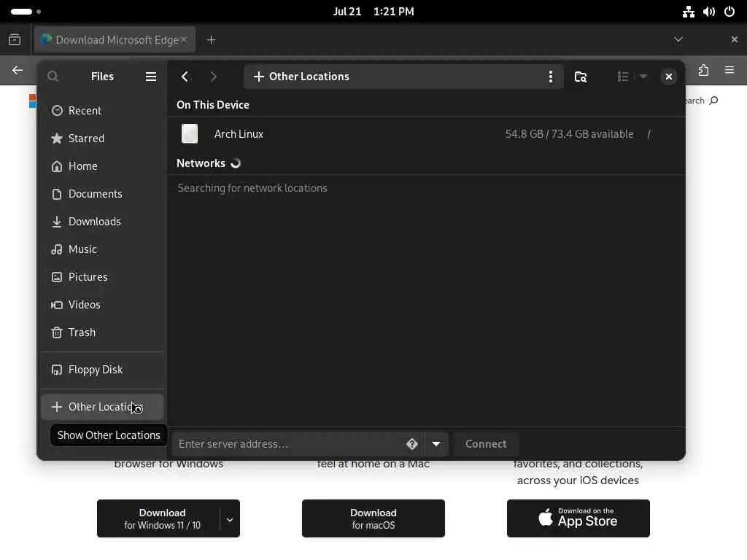Go to the Home folder
This screenshot has height=560, width=747.
pos(102,166)
